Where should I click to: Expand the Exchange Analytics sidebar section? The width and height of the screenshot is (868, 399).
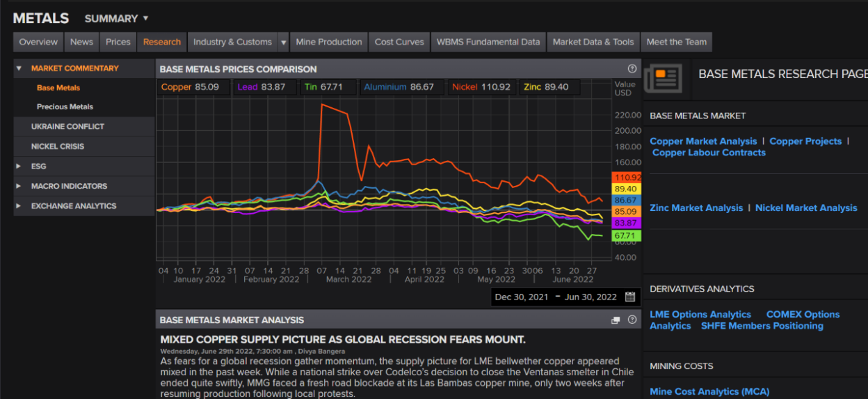click(x=19, y=206)
